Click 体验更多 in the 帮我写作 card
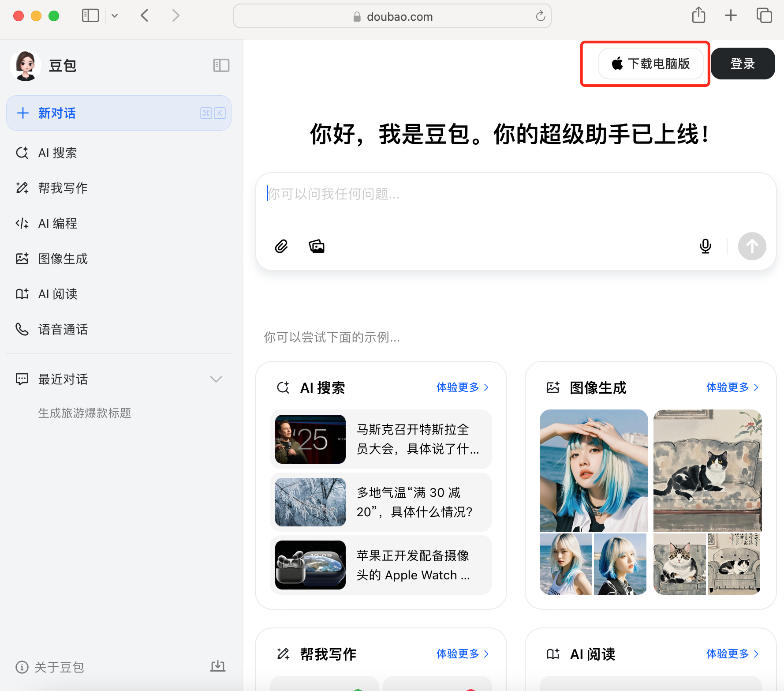Image resolution: width=784 pixels, height=691 pixels. tap(463, 654)
